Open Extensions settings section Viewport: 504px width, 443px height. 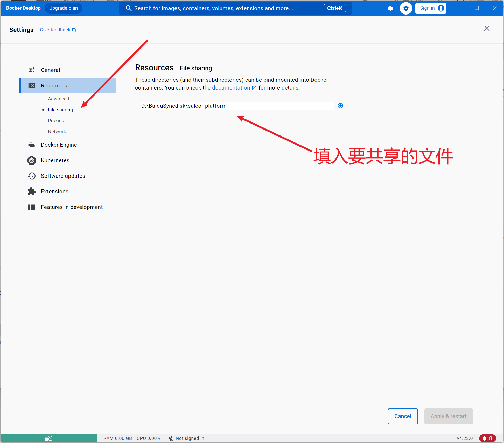54,192
